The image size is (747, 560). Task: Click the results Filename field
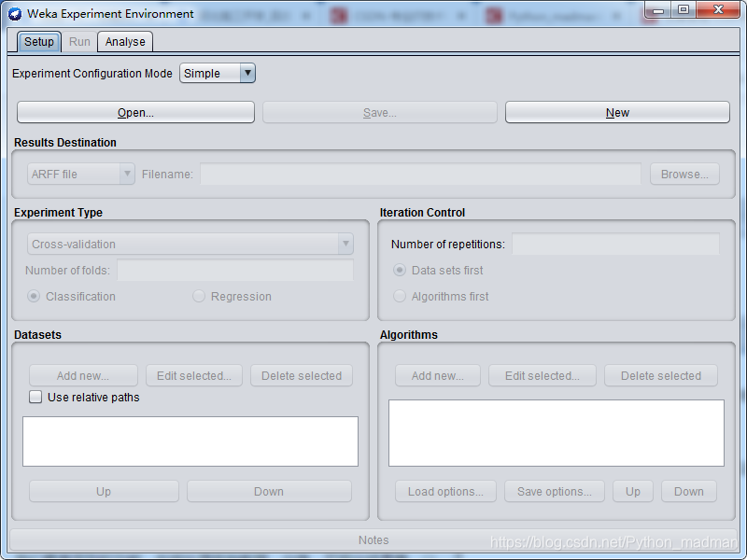click(x=420, y=175)
